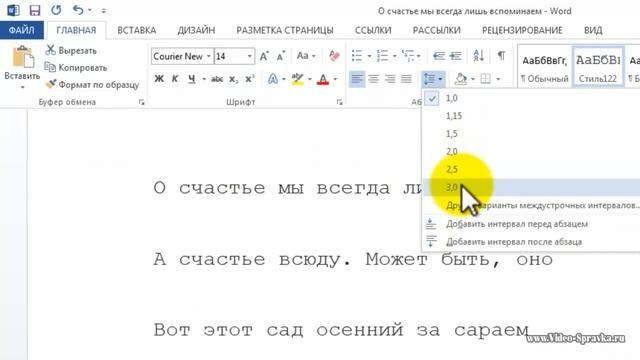This screenshot has width=640, height=360.
Task: Toggle bold (Ж) formatting
Action: pyautogui.click(x=159, y=79)
